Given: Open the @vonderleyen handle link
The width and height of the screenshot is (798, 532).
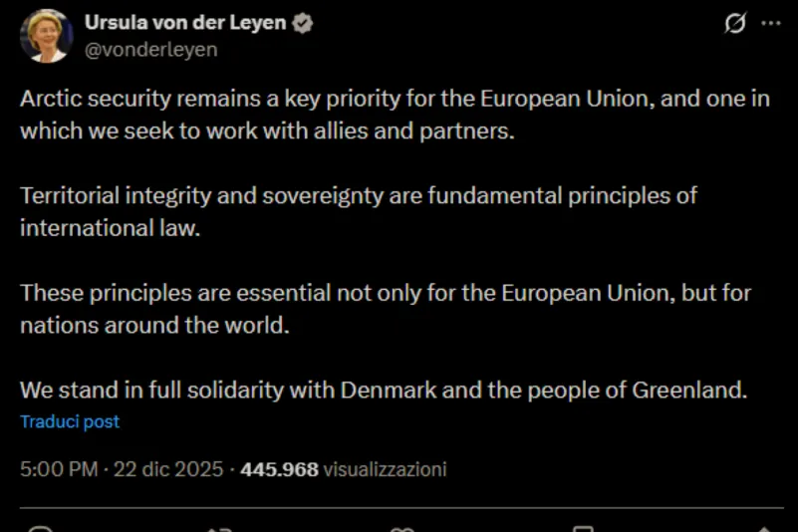Looking at the screenshot, I should [x=150, y=49].
